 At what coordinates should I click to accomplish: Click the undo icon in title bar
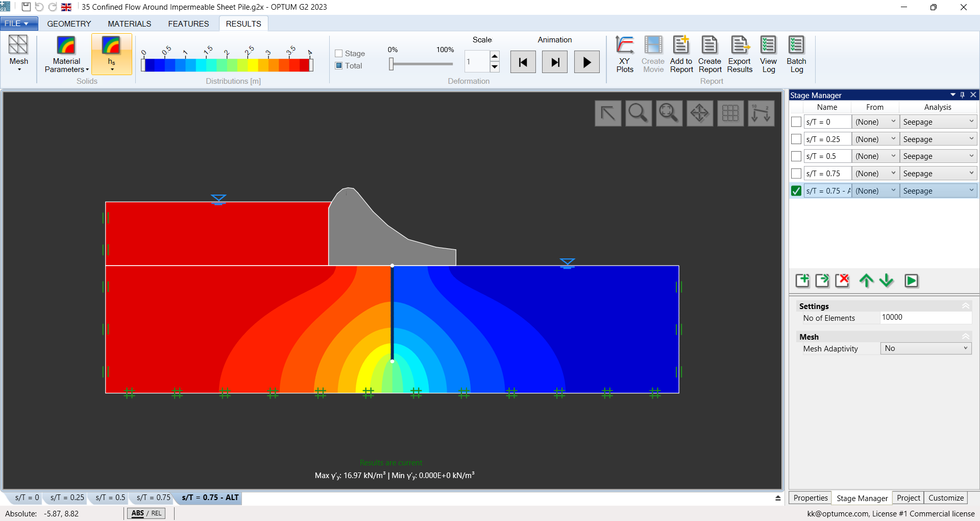[39, 7]
